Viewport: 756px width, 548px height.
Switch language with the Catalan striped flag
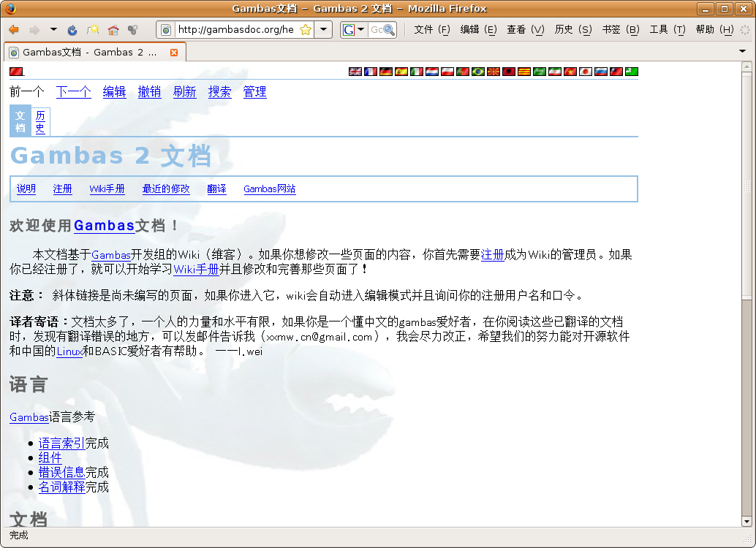click(x=524, y=72)
